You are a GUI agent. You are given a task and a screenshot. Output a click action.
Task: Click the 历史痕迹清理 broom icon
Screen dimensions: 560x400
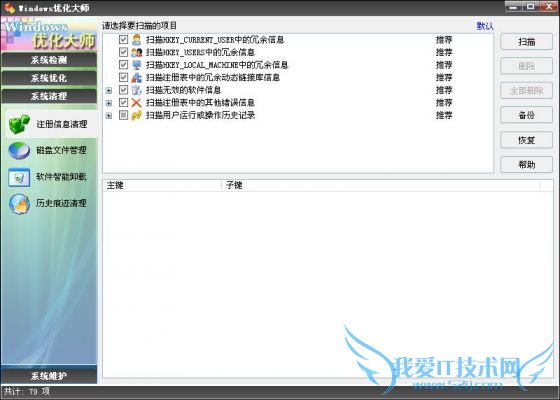19,204
